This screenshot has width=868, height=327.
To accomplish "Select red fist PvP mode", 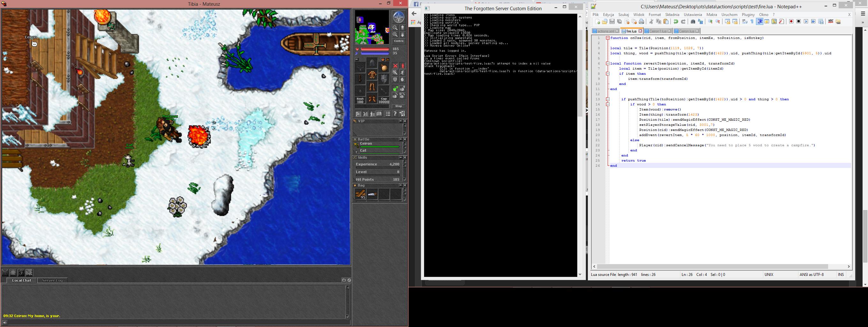I will 403,96.
